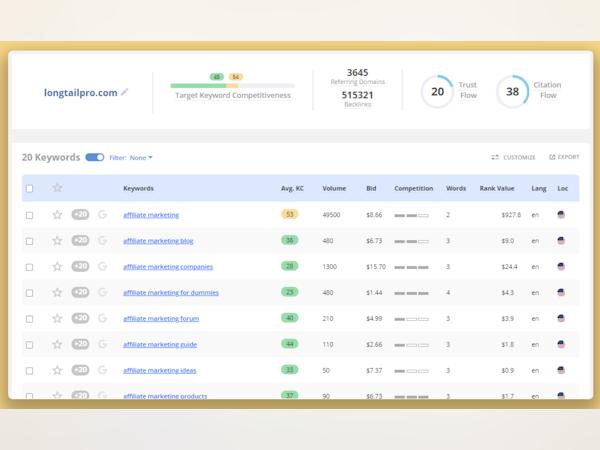Sort by Volume column header

pyautogui.click(x=334, y=188)
